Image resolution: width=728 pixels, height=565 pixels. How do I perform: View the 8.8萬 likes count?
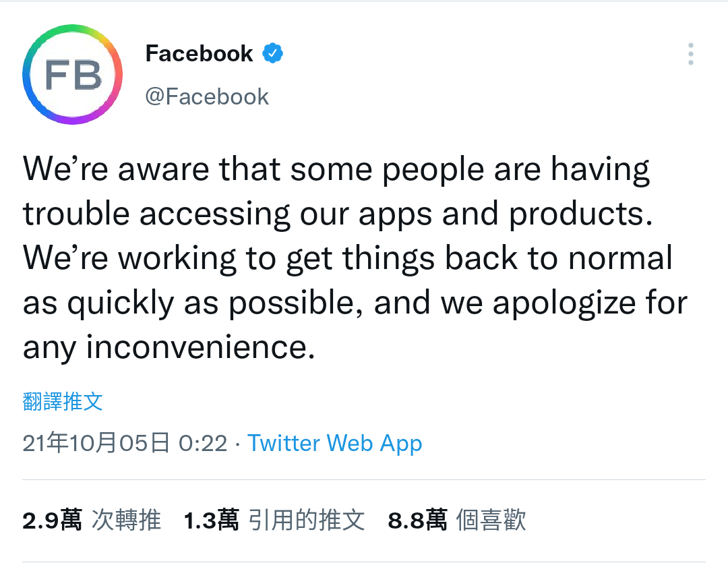pyautogui.click(x=418, y=520)
